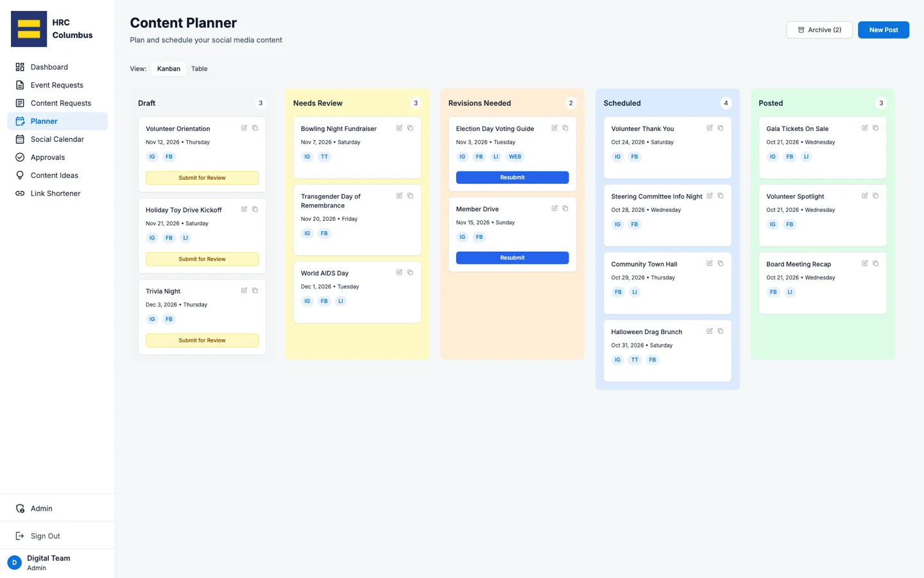The width and height of the screenshot is (924, 578).
Task: Edit the Volunteer Thank You post
Action: pos(710,128)
